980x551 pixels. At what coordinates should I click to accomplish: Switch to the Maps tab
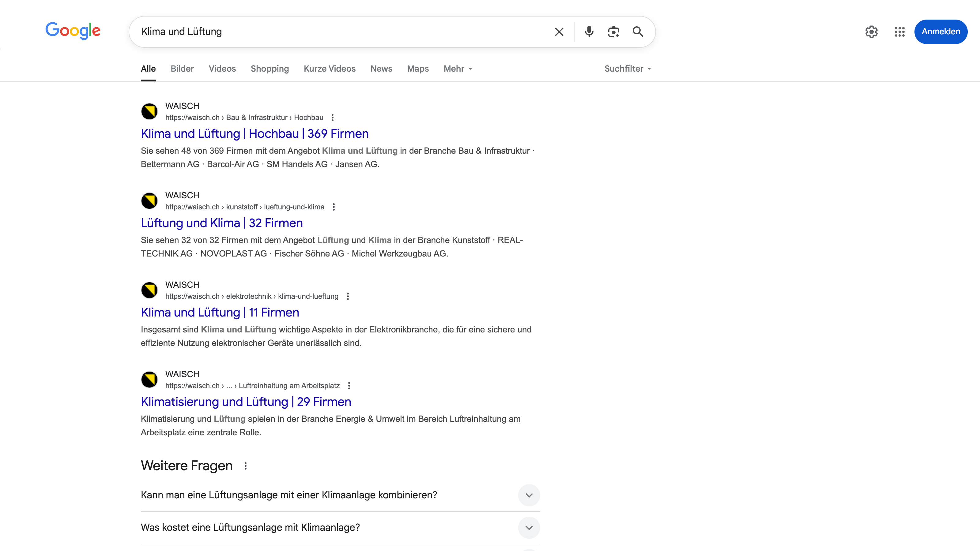tap(418, 69)
